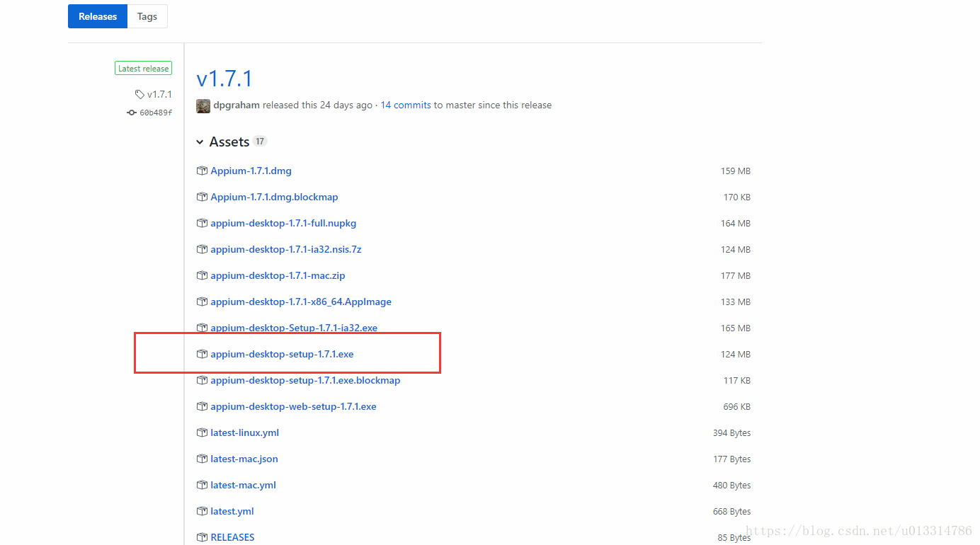Download appium-desktop-1.7.1-x86_64.AppImage
Viewport: 980px width, 545px height.
[x=301, y=302]
